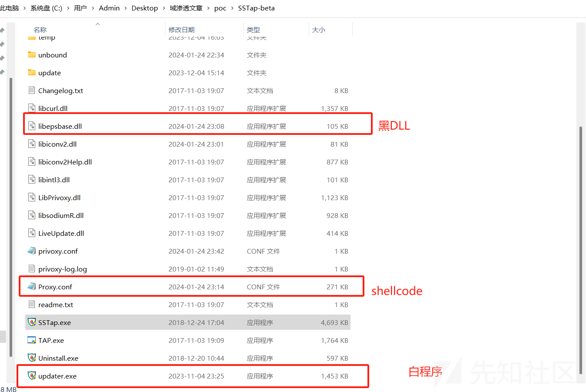The image size is (586, 392).
Task: Expand breadcrumb arrow after 域渗透文章
Action: click(x=209, y=8)
